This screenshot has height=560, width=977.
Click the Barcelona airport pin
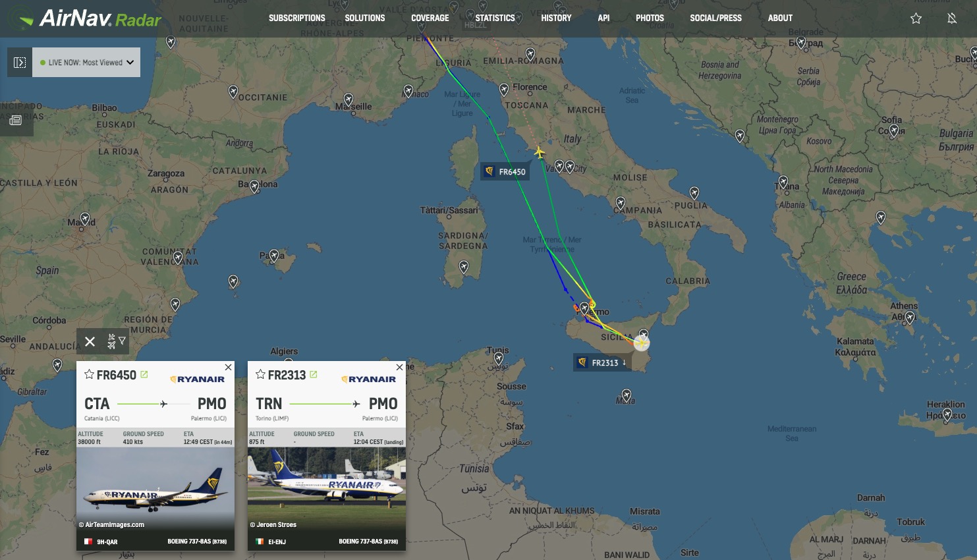click(x=255, y=186)
